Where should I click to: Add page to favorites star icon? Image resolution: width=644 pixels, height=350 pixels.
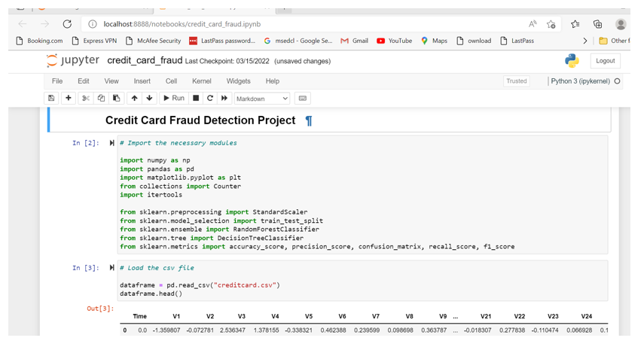(551, 24)
